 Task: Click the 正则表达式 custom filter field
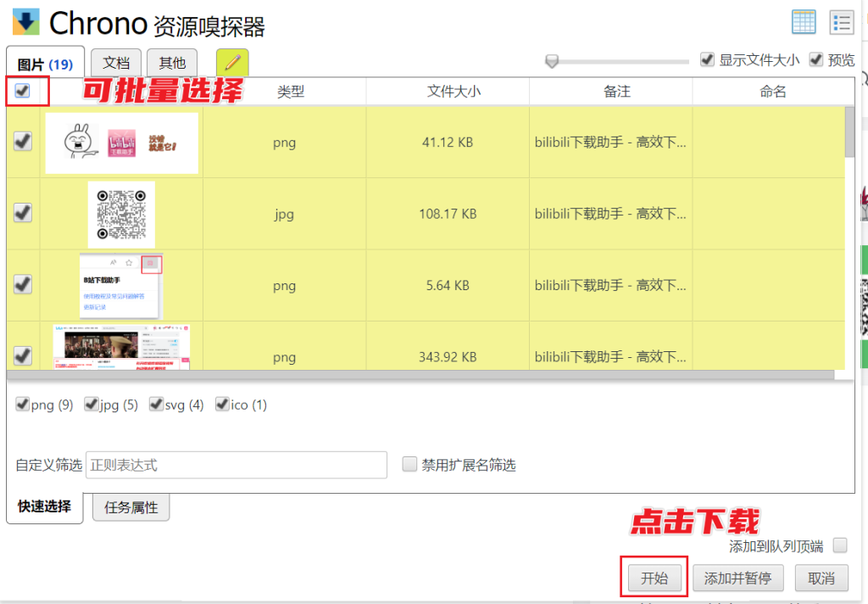236,465
